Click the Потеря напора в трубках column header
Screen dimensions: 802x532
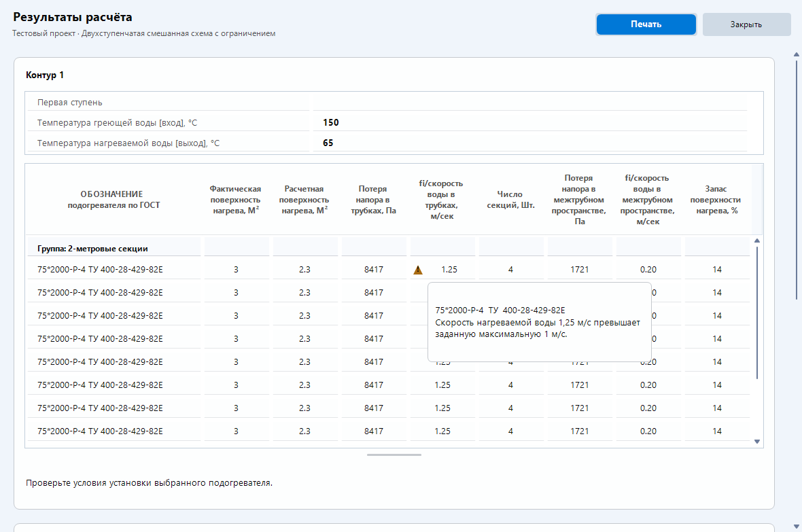(x=373, y=200)
